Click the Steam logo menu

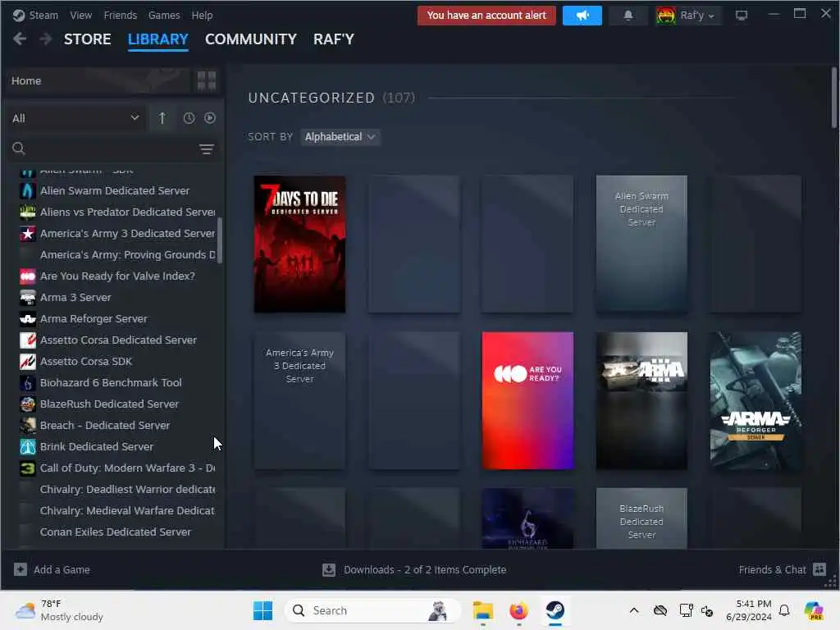coord(35,15)
